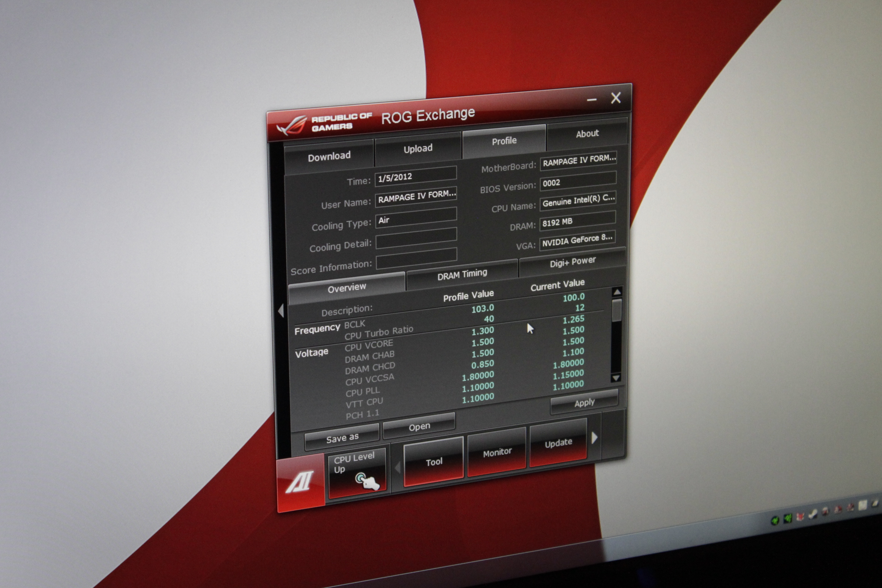Click the BCLK row label
The height and width of the screenshot is (588, 882).
click(354, 324)
